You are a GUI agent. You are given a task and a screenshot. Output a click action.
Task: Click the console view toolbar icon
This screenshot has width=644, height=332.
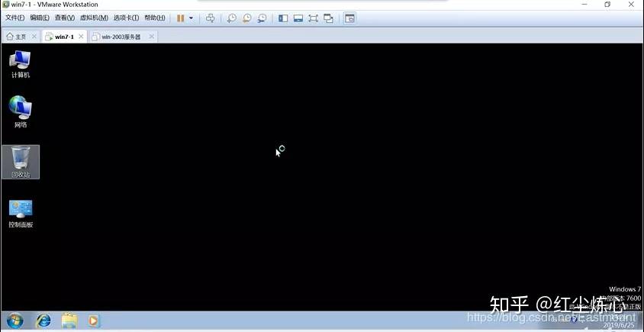click(x=349, y=18)
